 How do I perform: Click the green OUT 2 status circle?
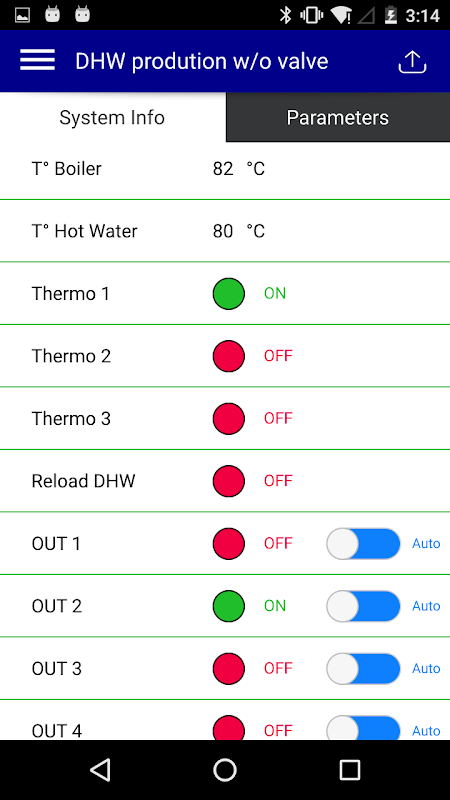[229, 606]
